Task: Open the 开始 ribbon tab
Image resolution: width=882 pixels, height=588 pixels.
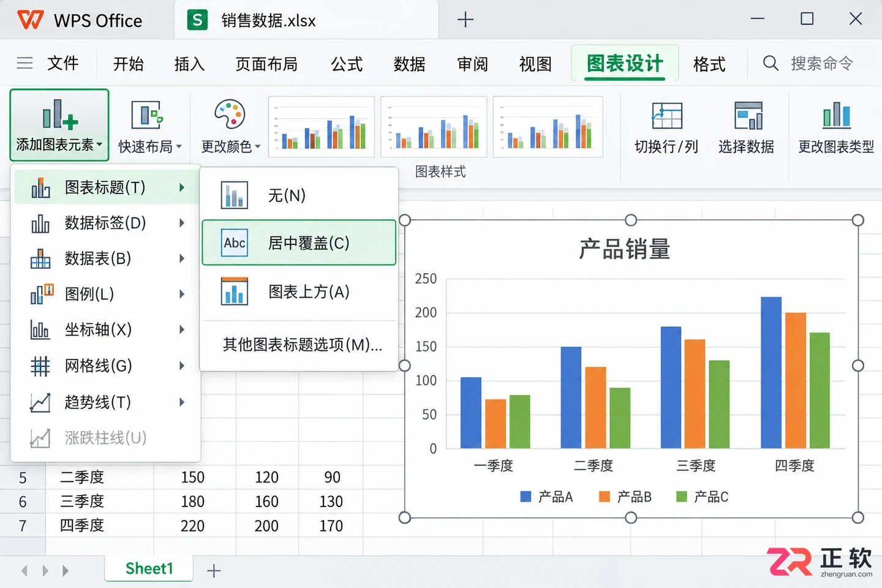Action: click(128, 64)
